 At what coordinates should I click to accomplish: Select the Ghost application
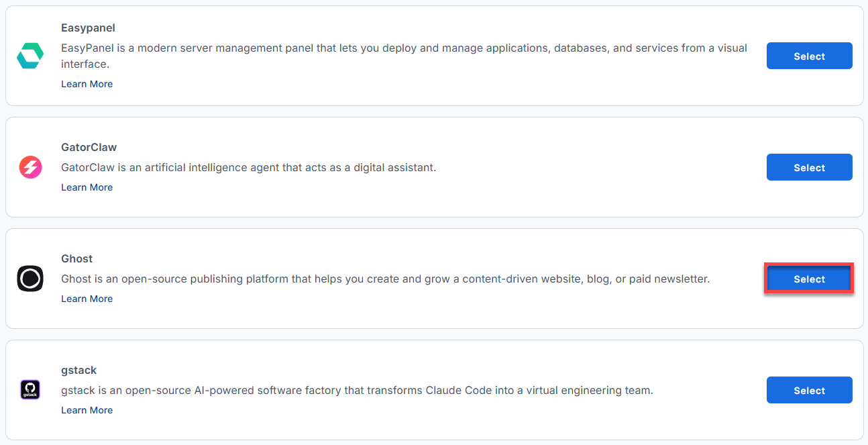coord(809,279)
